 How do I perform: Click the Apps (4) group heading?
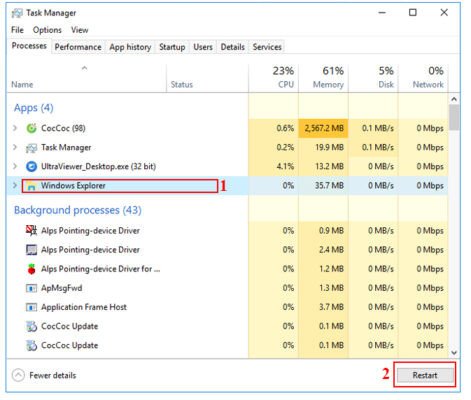pyautogui.click(x=34, y=108)
